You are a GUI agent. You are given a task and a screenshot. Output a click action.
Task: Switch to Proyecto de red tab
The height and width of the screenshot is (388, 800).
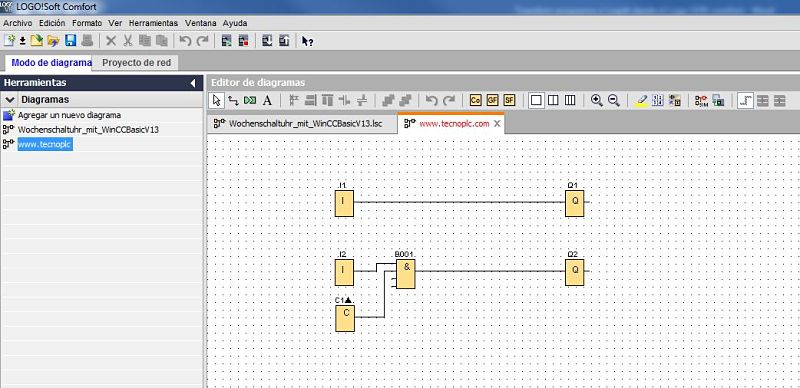pyautogui.click(x=137, y=63)
